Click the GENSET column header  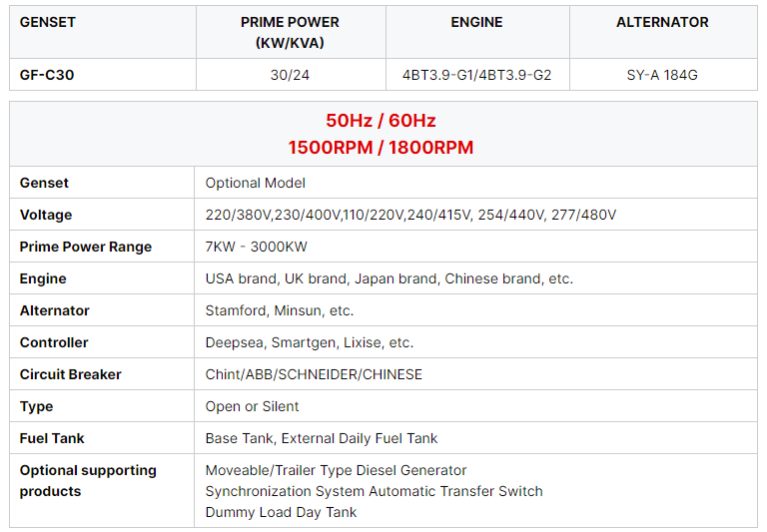tap(48, 22)
